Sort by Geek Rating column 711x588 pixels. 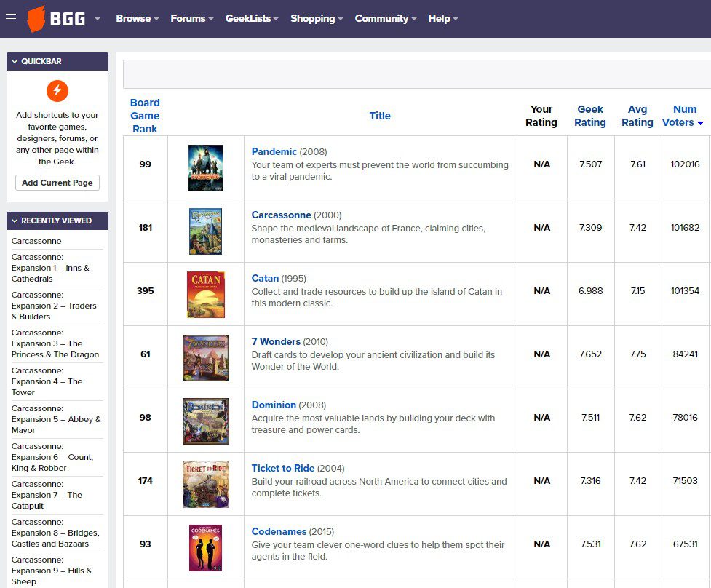590,116
